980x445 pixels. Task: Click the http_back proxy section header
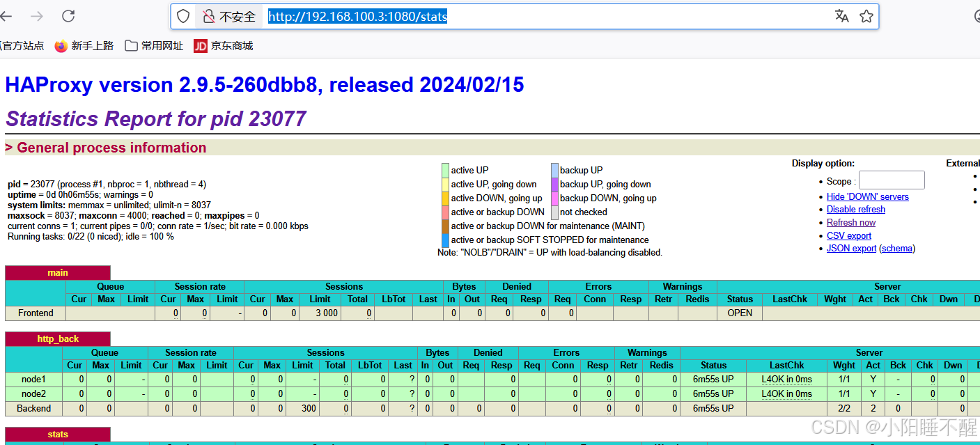[x=58, y=339]
